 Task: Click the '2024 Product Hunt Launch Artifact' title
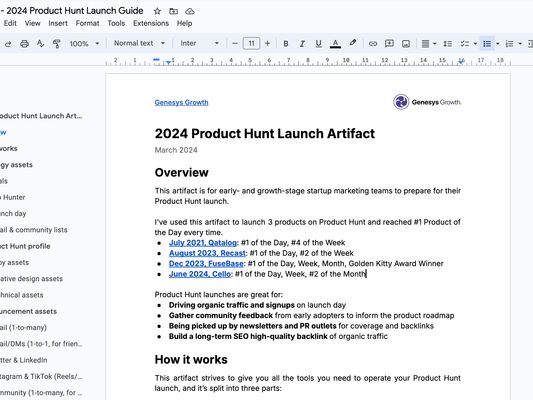coord(265,134)
